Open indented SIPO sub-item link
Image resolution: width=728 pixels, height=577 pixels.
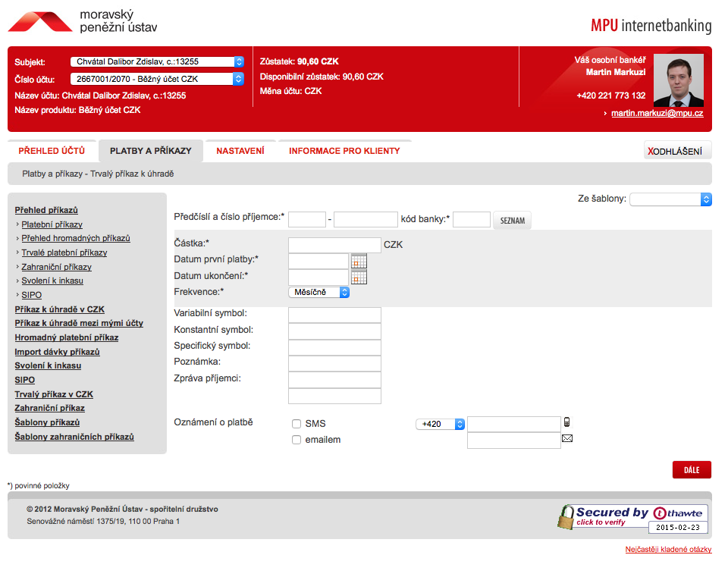click(32, 295)
